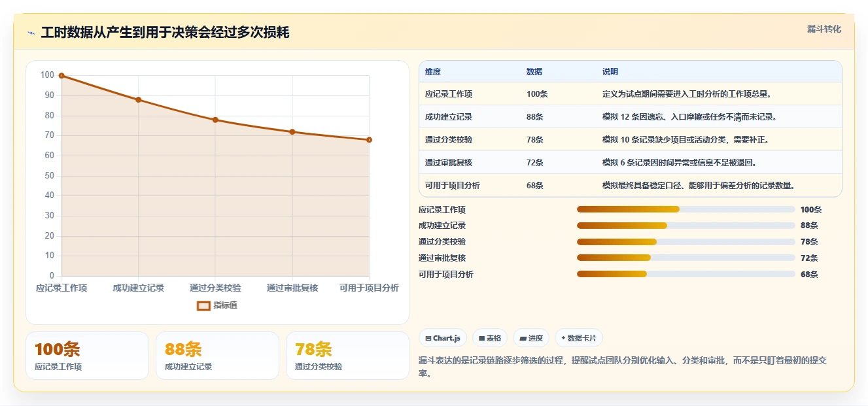The image size is (868, 406).
Task: Click the chart data point at 通过分类校验
Action: click(215, 120)
